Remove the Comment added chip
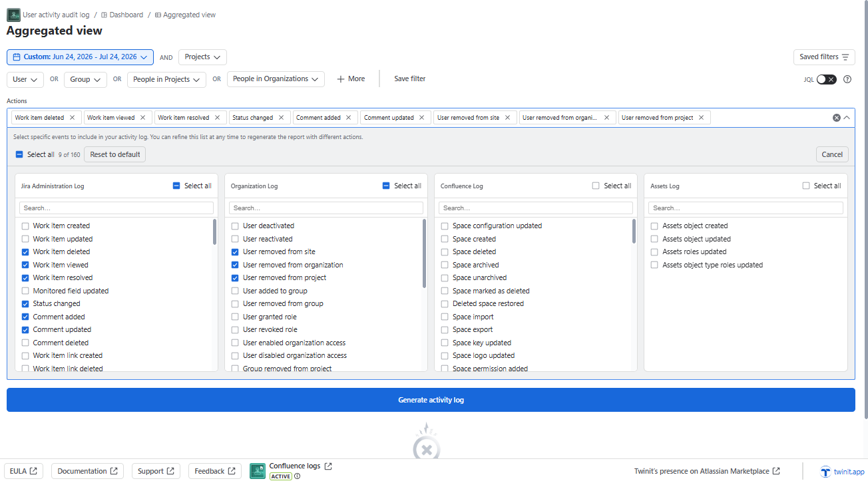 349,118
